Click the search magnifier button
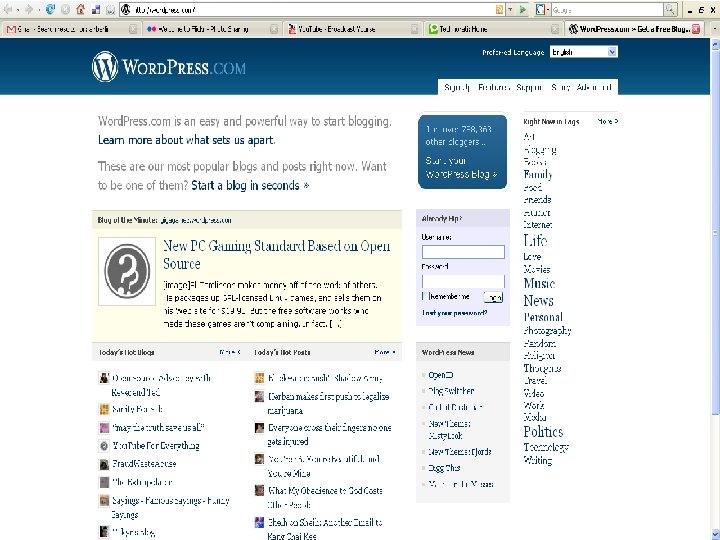This screenshot has width=720, height=540. (670, 10)
